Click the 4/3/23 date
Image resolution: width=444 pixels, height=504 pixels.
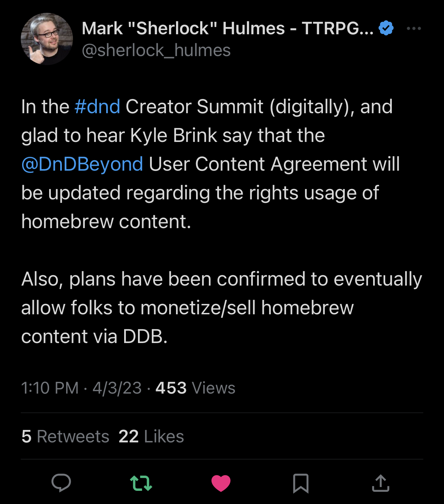(117, 388)
